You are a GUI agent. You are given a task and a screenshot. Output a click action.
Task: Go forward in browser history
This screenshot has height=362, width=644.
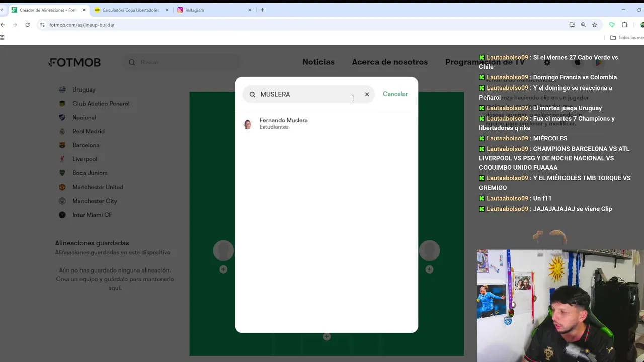tap(15, 25)
